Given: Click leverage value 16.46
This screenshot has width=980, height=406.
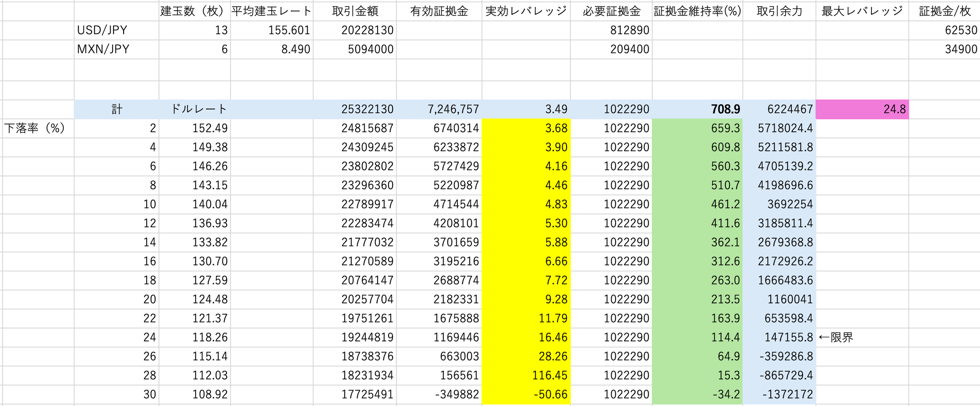Looking at the screenshot, I should tap(526, 337).
